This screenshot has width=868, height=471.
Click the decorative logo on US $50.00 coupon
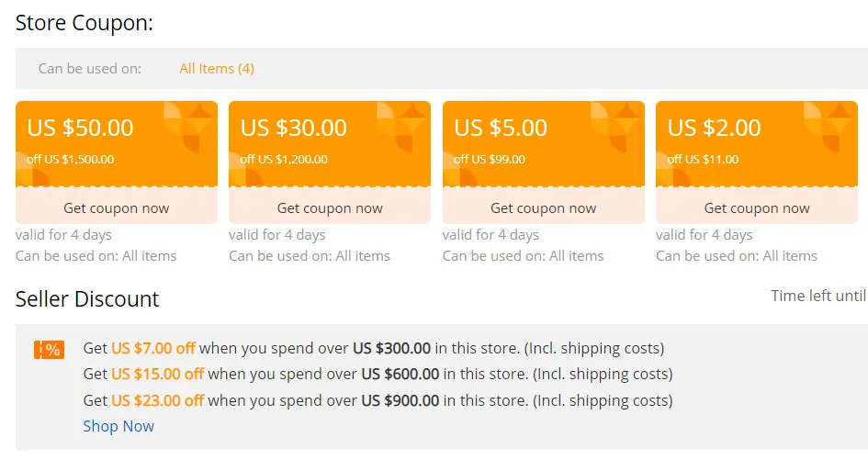(x=189, y=127)
